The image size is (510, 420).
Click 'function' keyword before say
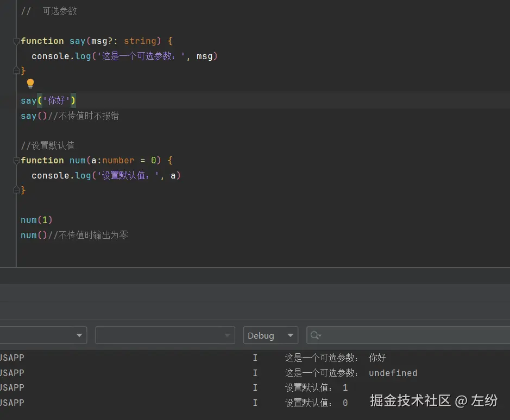coord(42,41)
